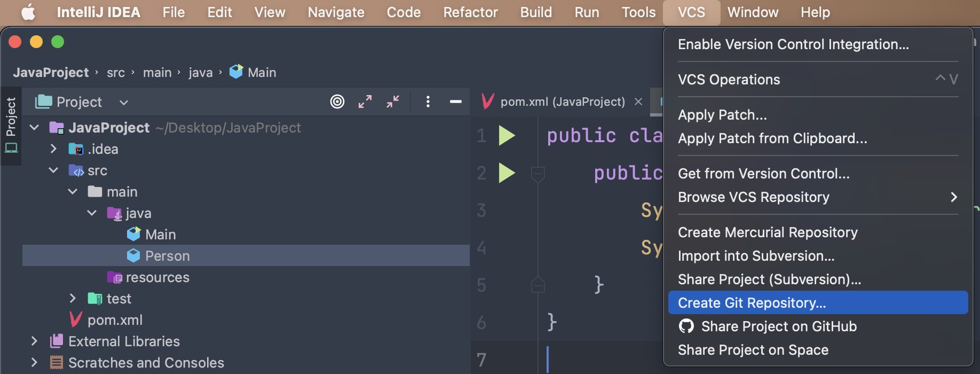Screen dimensions: 980x374
Task: Open the Project view dropdown
Action: click(x=124, y=102)
